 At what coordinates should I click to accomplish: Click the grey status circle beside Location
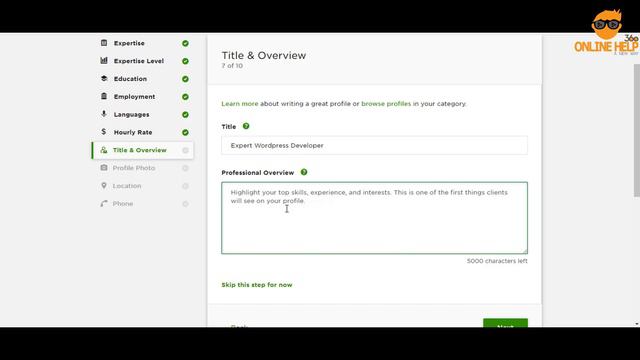point(185,186)
